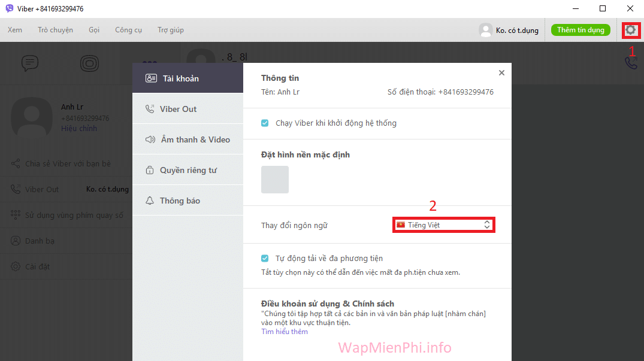This screenshot has height=361, width=644.
Task: Open the public accounts circular icon
Action: pyautogui.click(x=89, y=63)
